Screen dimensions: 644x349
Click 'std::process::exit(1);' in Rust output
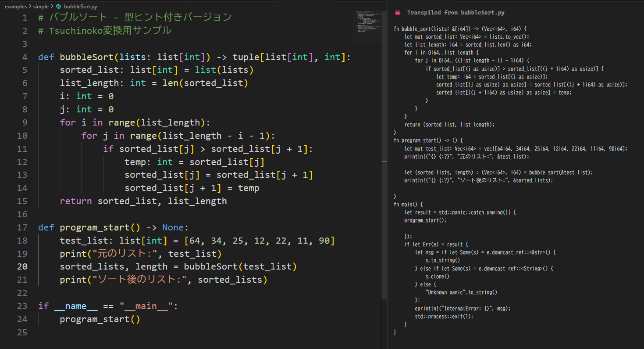[x=444, y=316]
